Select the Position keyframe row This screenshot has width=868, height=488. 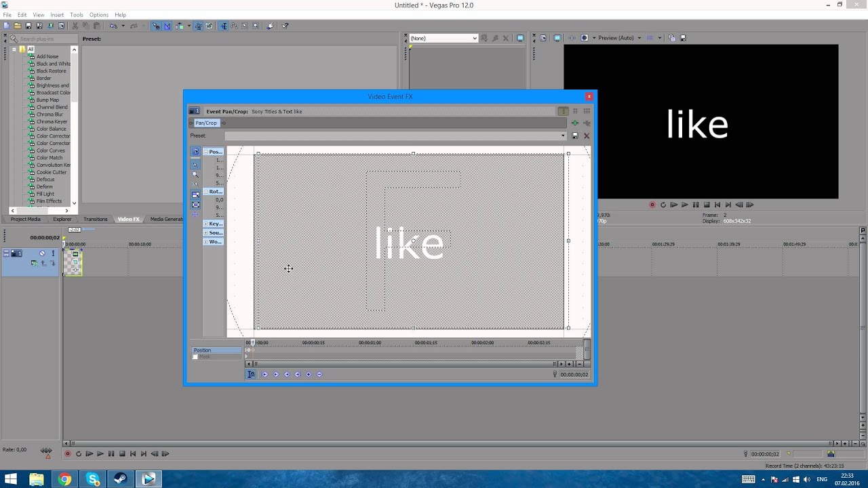(x=216, y=350)
